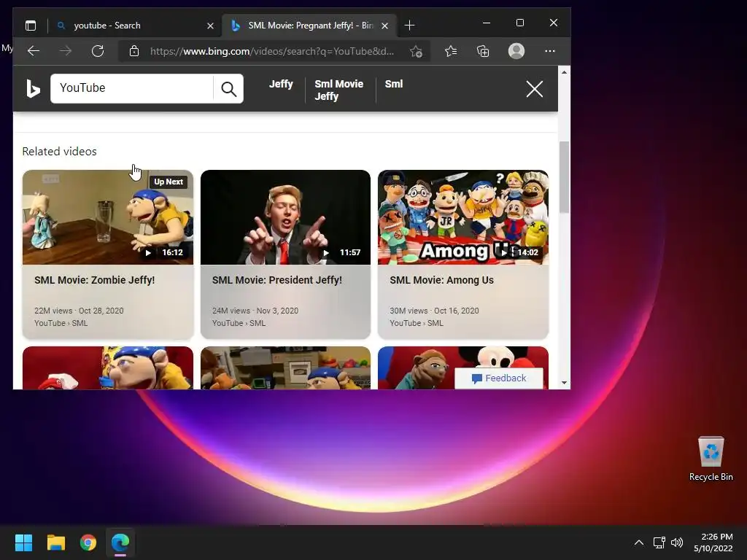Open the network status tray icon
Image resolution: width=747 pixels, height=560 pixels.
[x=659, y=542]
